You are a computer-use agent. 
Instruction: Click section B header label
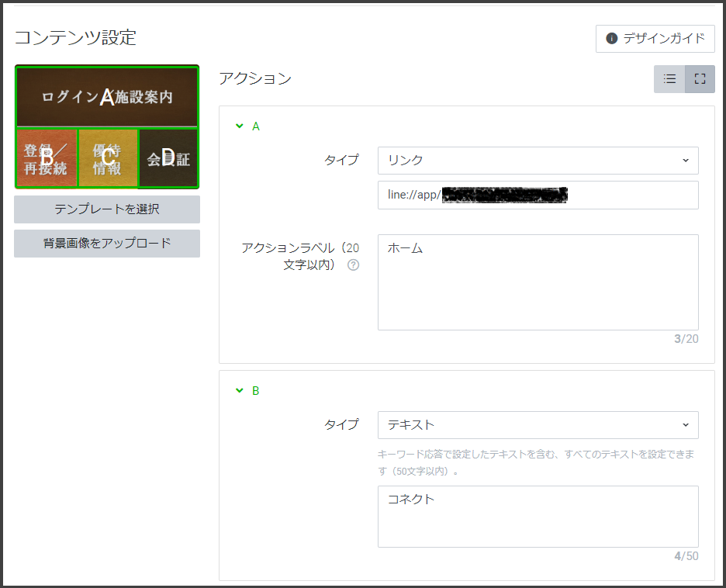pos(256,390)
